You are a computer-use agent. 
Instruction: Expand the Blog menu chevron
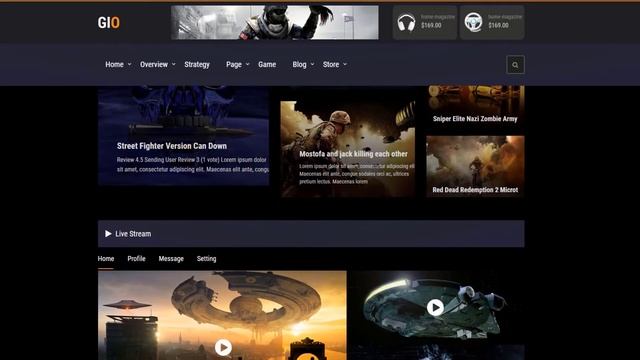312,64
